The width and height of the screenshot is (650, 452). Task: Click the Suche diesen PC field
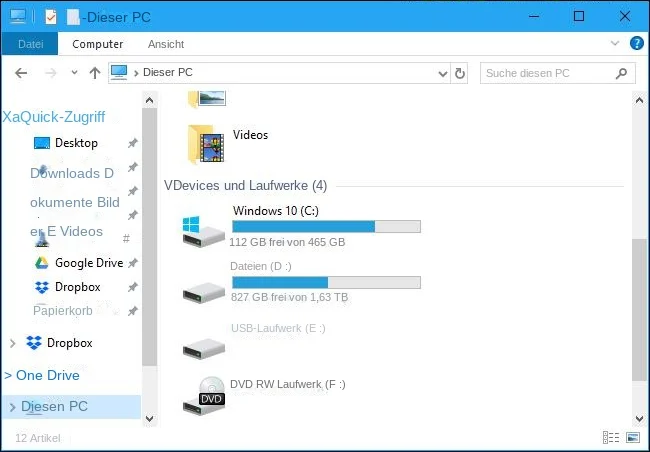pyautogui.click(x=558, y=73)
